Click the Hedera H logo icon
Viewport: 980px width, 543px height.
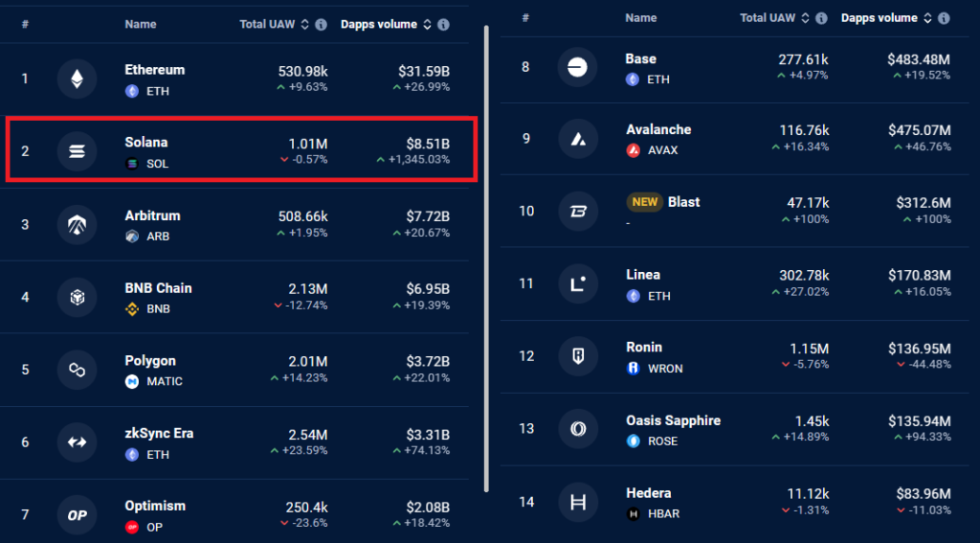click(578, 503)
